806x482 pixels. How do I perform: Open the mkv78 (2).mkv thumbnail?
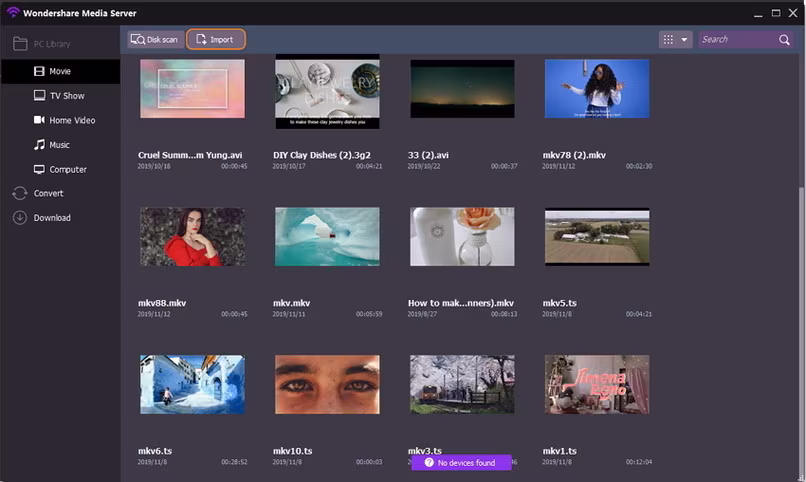[x=597, y=88]
